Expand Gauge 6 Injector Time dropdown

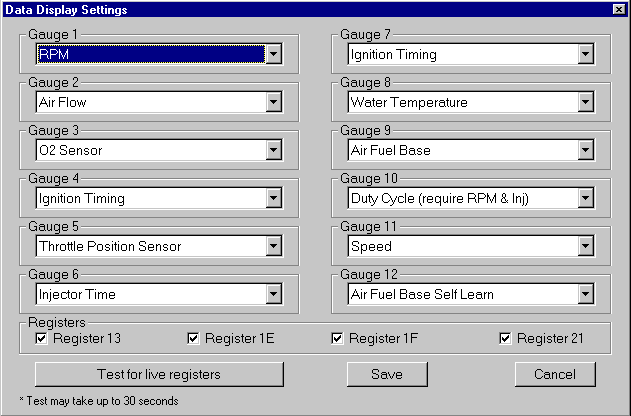click(273, 295)
